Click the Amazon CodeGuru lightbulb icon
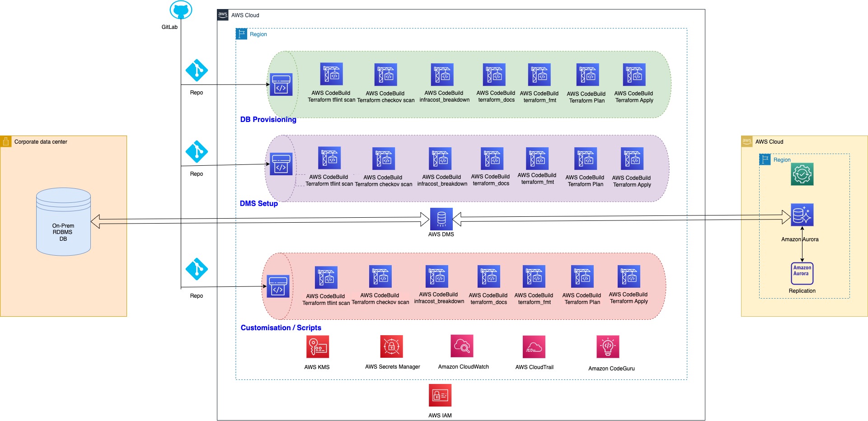This screenshot has height=421, width=868. coord(608,346)
